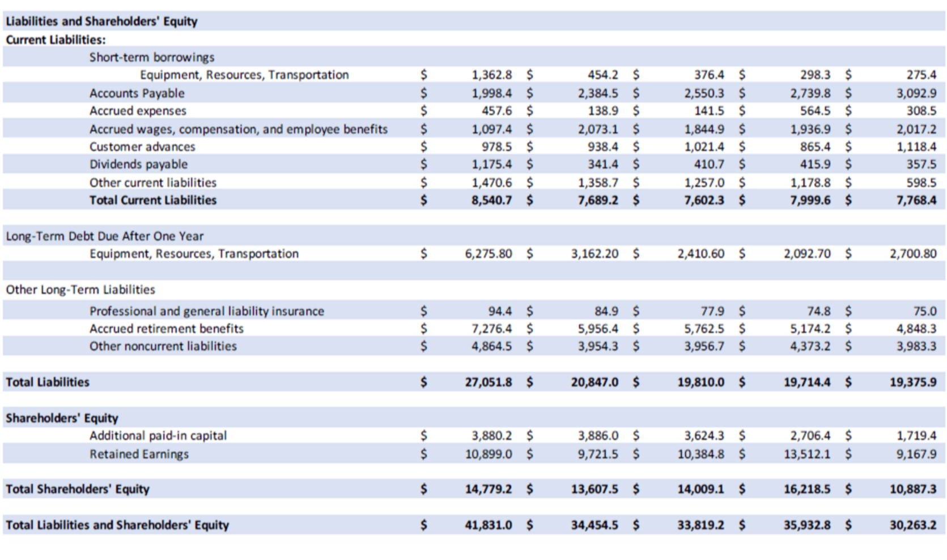Select the Current Liabilities section label

(56, 40)
